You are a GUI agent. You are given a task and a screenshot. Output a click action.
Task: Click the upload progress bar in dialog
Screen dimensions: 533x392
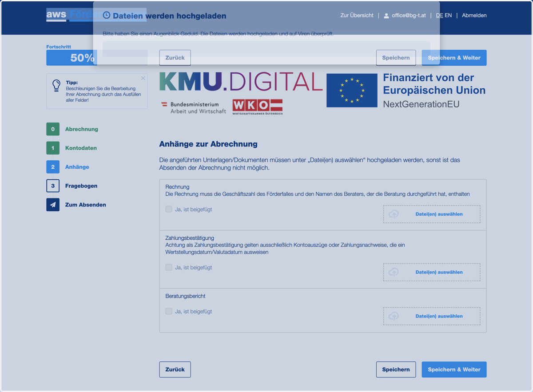coord(266,49)
